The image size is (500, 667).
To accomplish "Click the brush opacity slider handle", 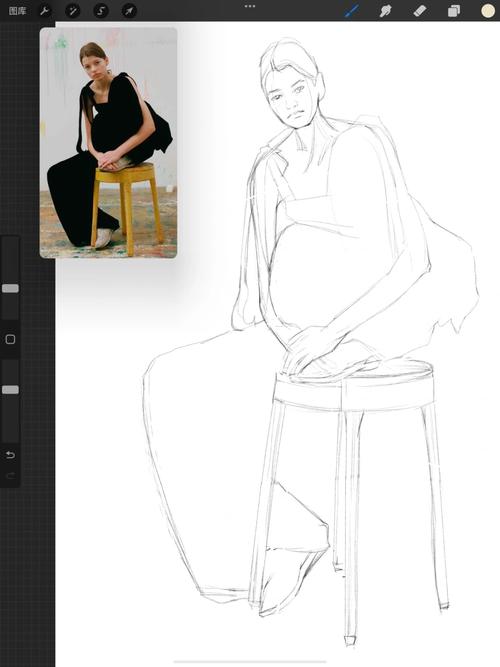I will click(x=10, y=390).
